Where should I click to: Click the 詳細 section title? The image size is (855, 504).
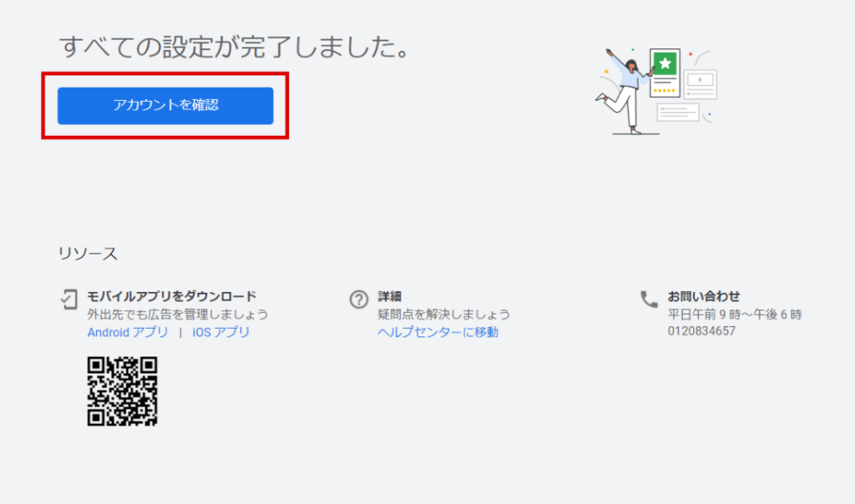[x=389, y=296]
